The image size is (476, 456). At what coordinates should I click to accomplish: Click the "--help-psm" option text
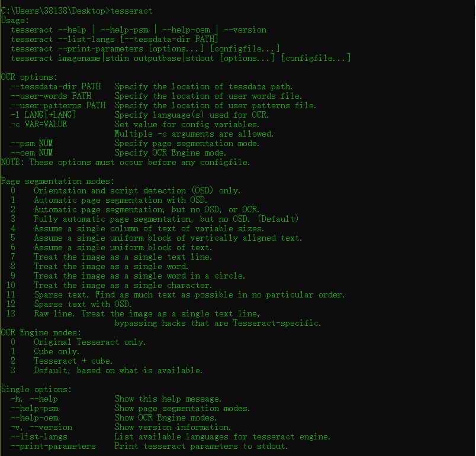34,409
